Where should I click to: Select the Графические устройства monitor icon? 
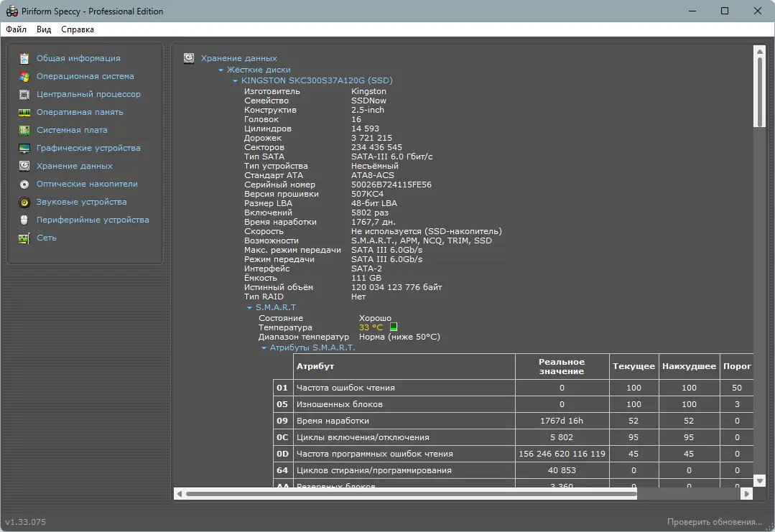pos(24,148)
